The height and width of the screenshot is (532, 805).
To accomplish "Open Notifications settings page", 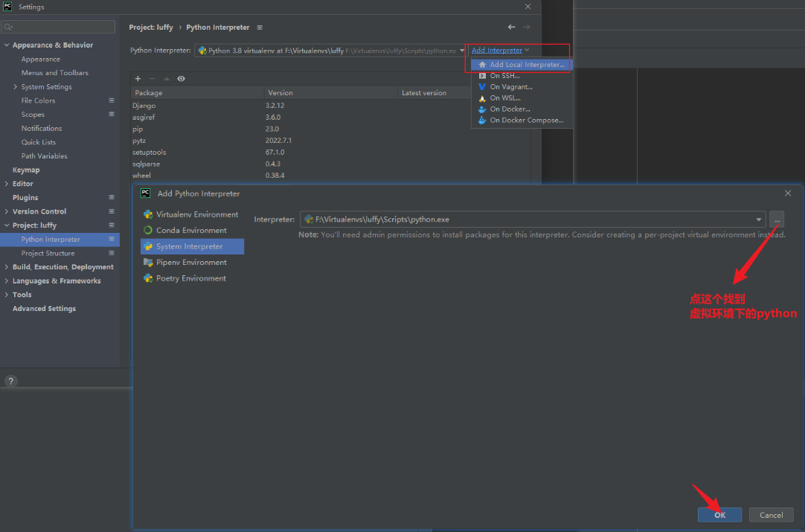I will (x=42, y=129).
